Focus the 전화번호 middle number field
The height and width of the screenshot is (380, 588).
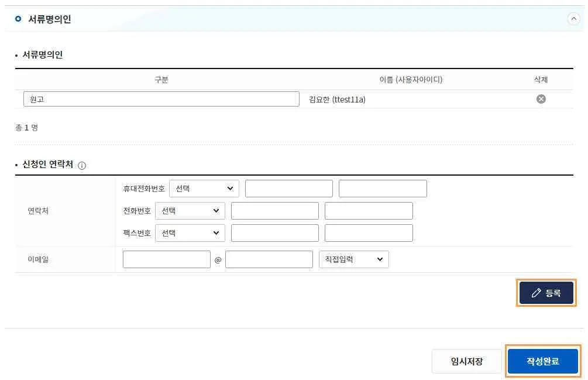click(x=275, y=211)
